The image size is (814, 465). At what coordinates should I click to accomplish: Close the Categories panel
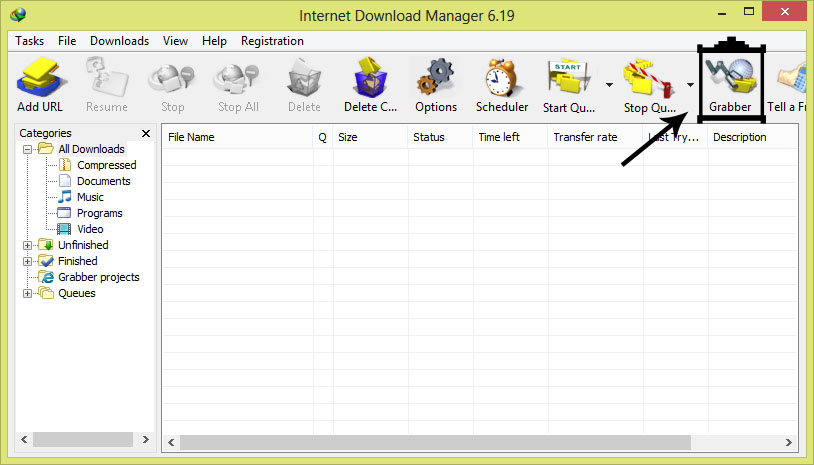coord(146,134)
